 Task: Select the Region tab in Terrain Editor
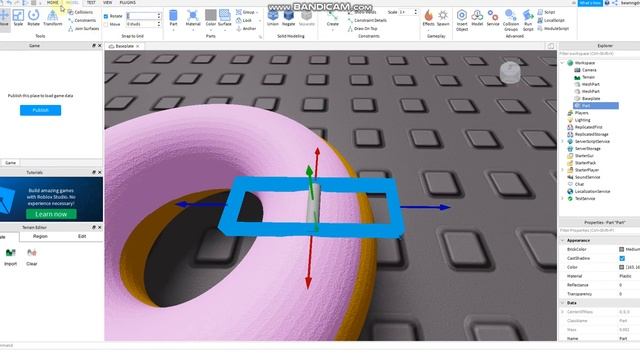pyautogui.click(x=40, y=237)
